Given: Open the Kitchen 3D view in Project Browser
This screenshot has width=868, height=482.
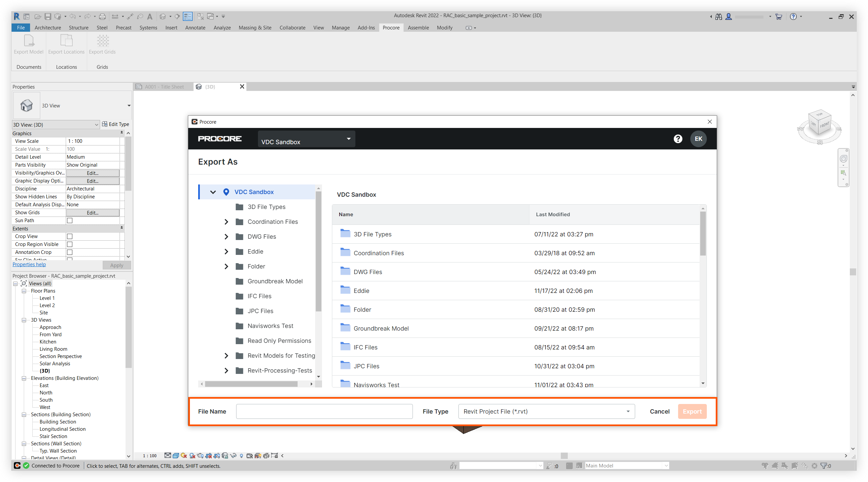Looking at the screenshot, I should coord(48,342).
